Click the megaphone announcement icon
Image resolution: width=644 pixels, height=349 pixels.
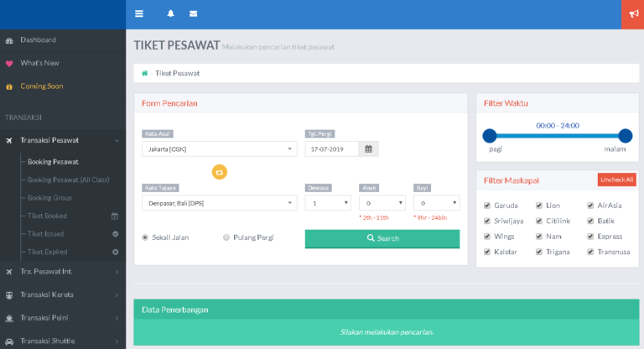631,13
